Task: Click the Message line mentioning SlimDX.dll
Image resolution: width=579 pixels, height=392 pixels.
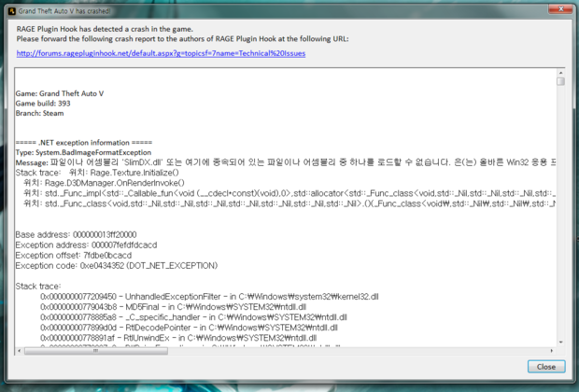Action: click(286, 162)
